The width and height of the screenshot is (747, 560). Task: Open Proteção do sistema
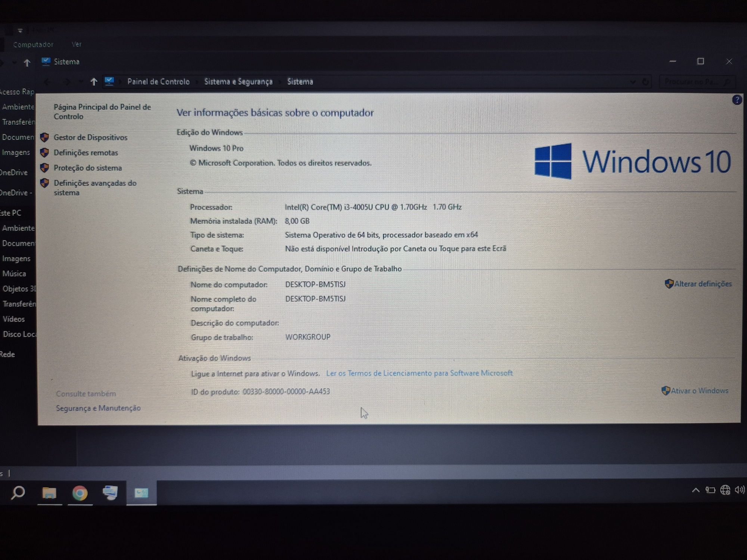click(x=88, y=168)
